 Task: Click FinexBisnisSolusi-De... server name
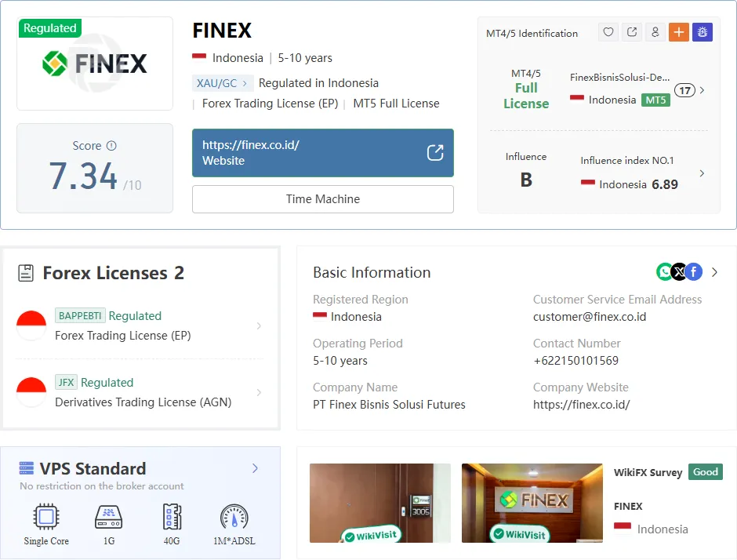620,77
